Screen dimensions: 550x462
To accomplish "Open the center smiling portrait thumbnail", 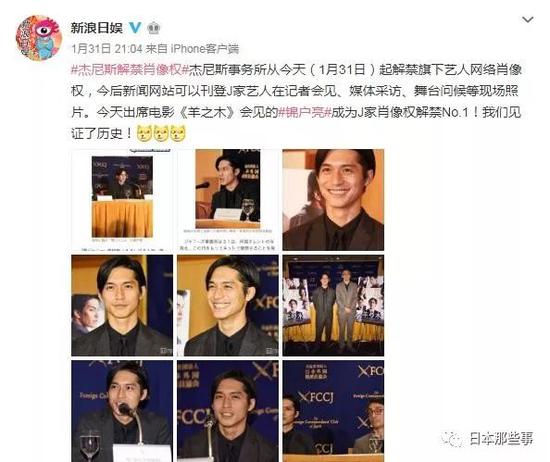I will tap(228, 306).
